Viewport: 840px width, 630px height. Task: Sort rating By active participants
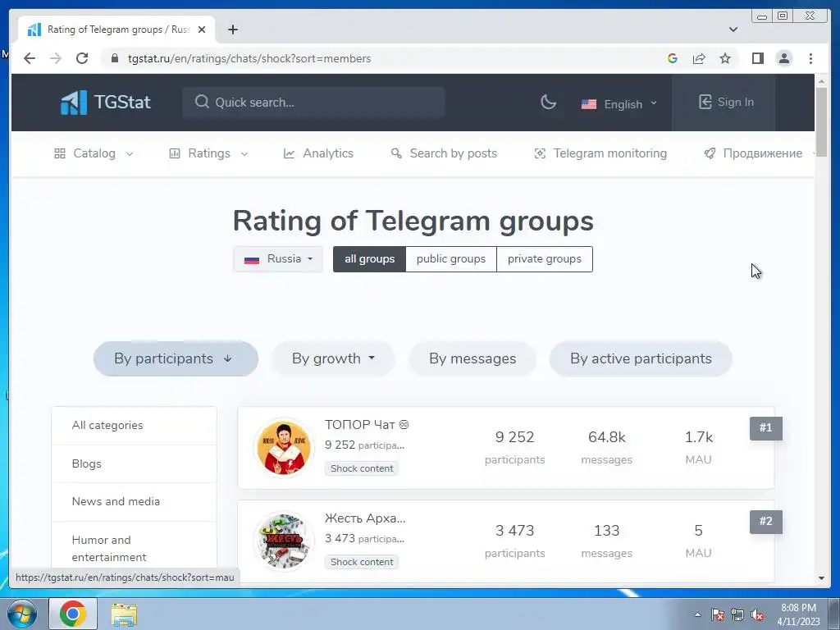[x=641, y=358]
